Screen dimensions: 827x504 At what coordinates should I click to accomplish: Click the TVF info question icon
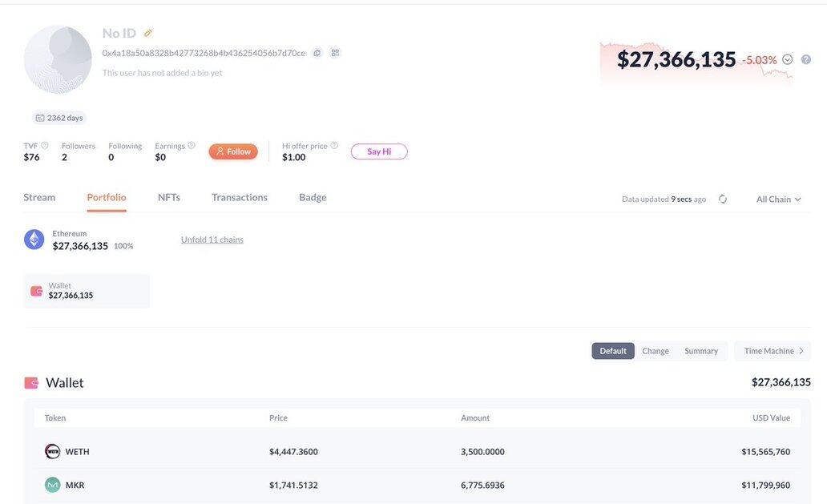45,146
